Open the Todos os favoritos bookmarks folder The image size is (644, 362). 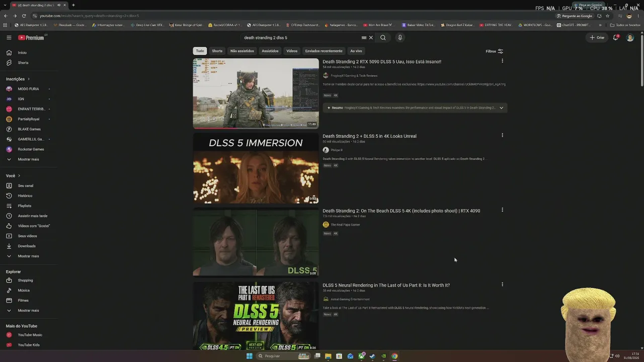click(x=625, y=25)
